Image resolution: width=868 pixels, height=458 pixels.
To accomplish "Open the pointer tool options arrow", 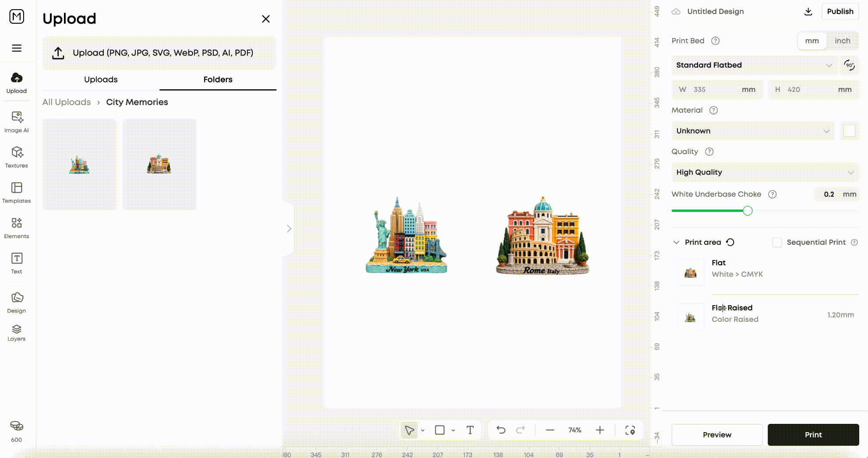I will [423, 430].
